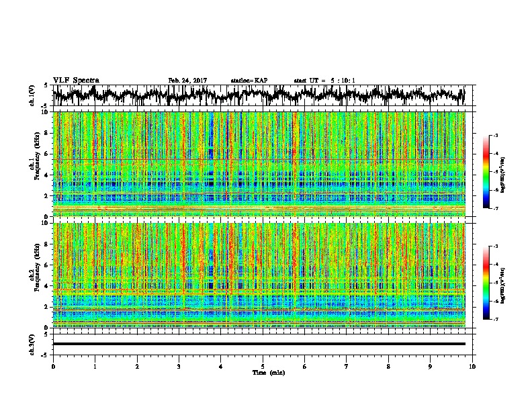
Task: Click the "VLF Spectra" plot title
Action: tap(76, 81)
